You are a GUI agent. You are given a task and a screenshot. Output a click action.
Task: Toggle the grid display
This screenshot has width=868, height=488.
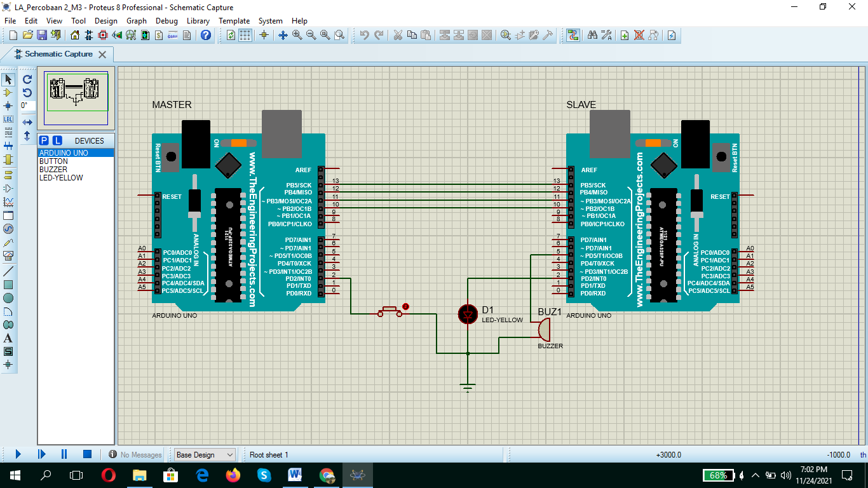click(x=245, y=35)
